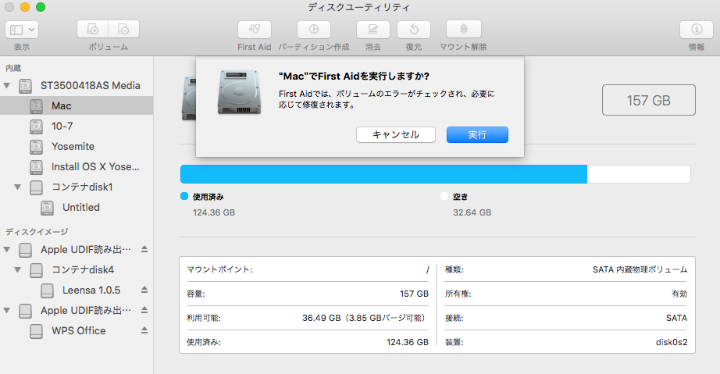Click the 内蔵 section header
This screenshot has height=374, width=720.
click(13, 68)
